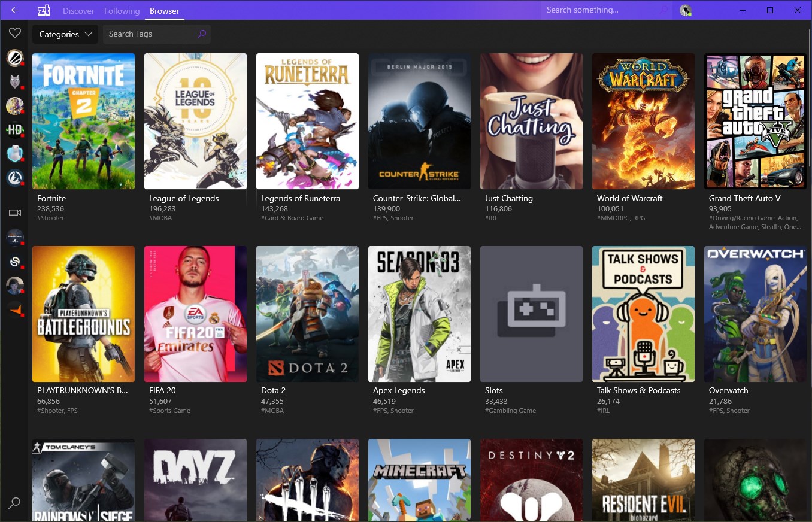The height and width of the screenshot is (522, 812).
Task: Click the 'Dota 2' title text
Action: 273,390
